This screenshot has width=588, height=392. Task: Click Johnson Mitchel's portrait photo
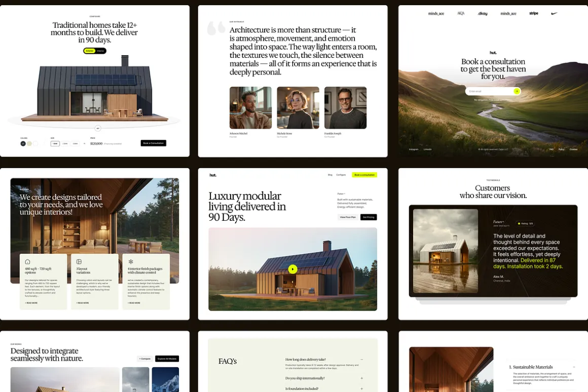tap(250, 108)
